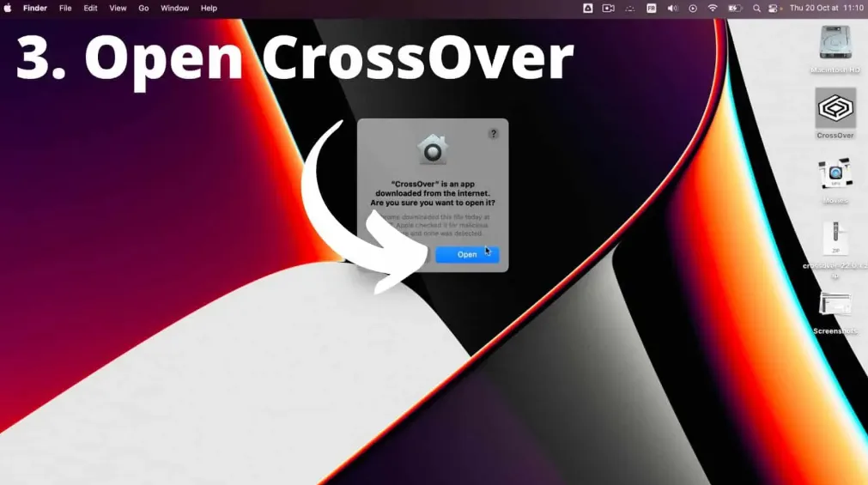Click the battery status icon
The height and width of the screenshot is (485, 868).
[x=735, y=9]
